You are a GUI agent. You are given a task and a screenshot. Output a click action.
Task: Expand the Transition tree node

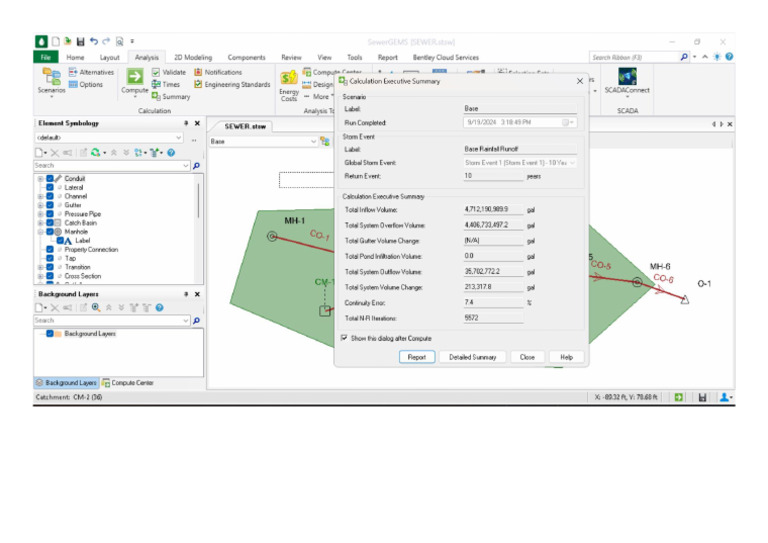[41, 267]
